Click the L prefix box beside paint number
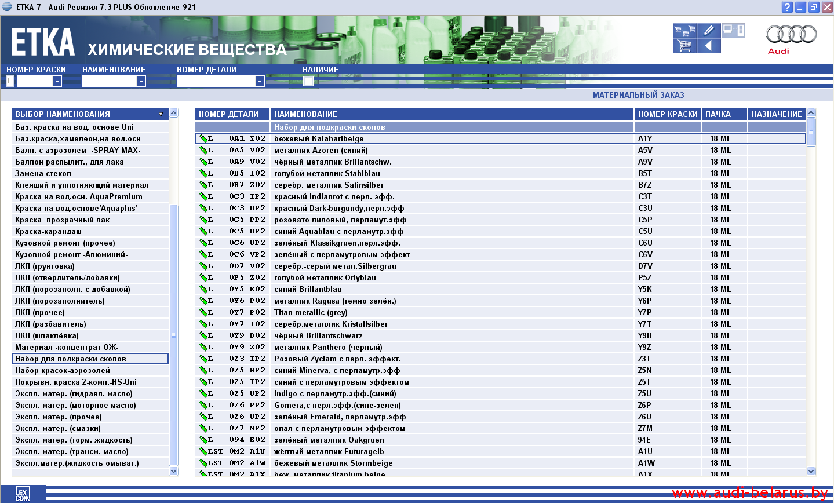834x504 pixels. click(10, 81)
